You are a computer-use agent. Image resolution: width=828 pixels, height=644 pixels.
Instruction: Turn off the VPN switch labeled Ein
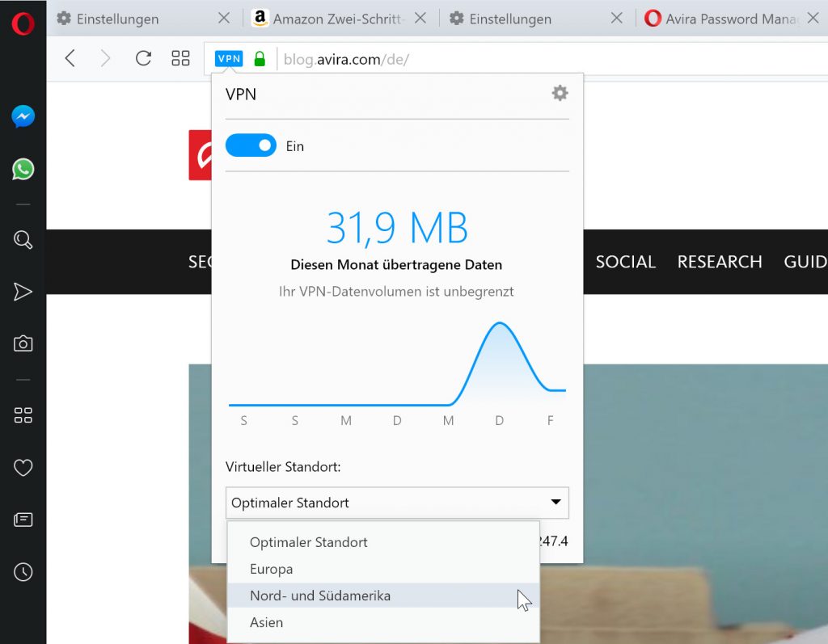[x=251, y=145]
